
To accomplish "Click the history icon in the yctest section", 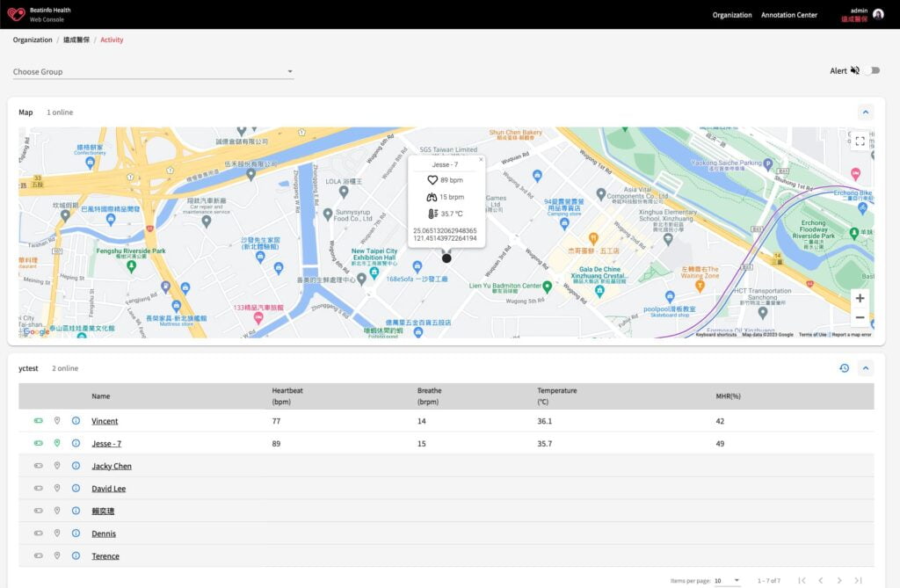I will (846, 368).
